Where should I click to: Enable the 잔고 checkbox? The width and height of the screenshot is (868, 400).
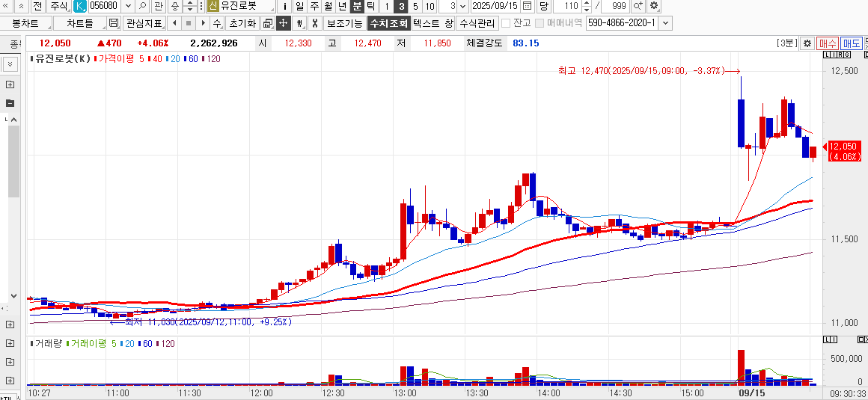pyautogui.click(x=506, y=23)
